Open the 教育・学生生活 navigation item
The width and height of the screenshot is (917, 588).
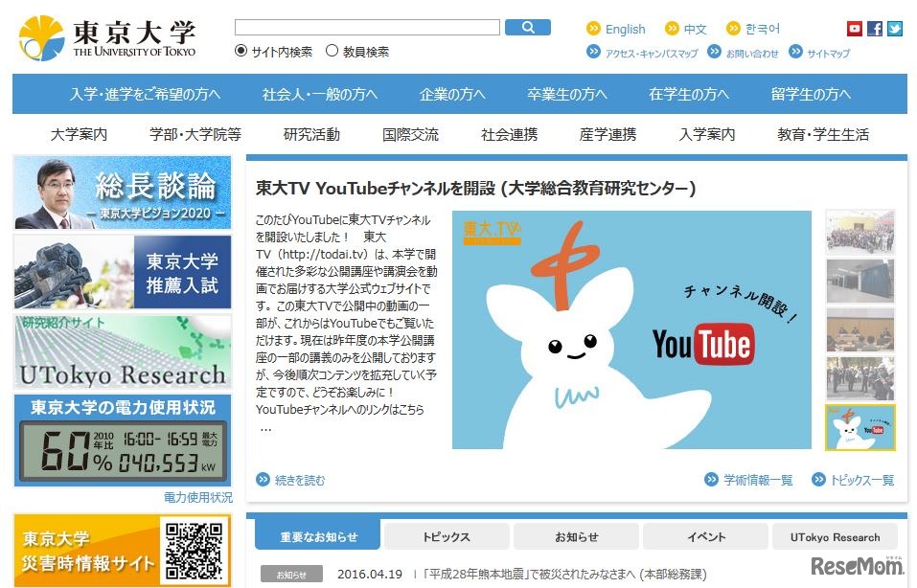[x=823, y=134]
